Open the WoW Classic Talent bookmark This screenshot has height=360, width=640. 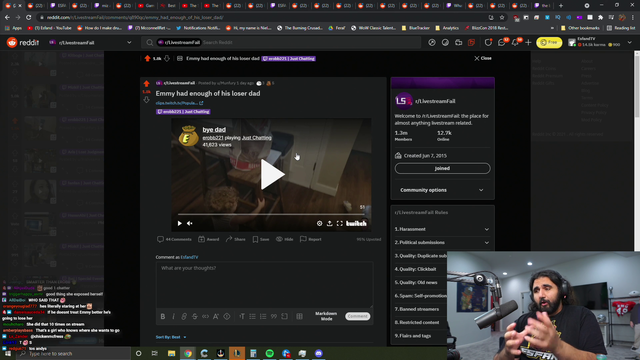coord(372,28)
